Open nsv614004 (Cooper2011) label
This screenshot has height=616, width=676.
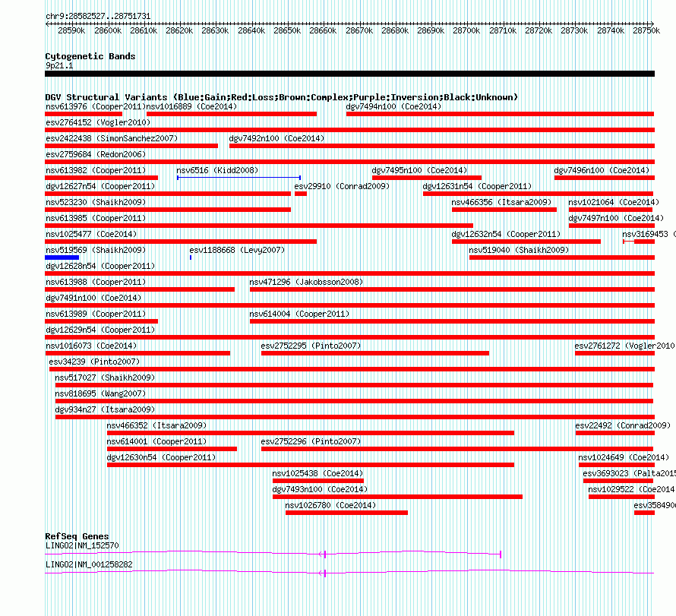[x=299, y=314]
